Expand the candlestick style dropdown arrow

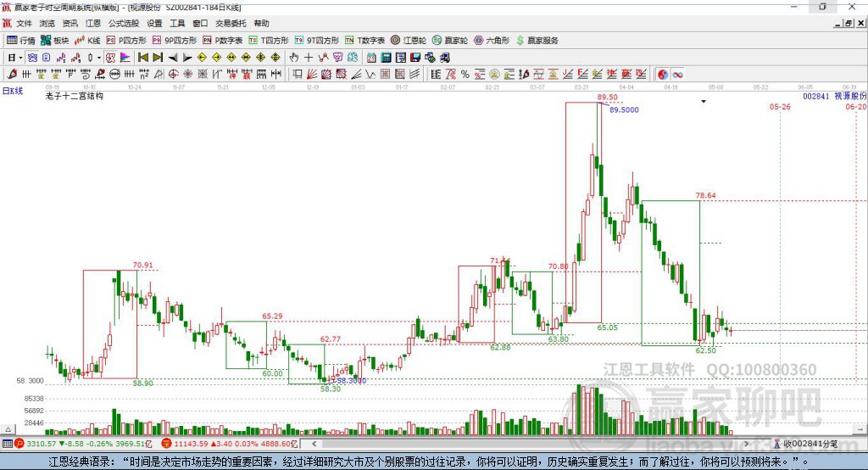click(99, 58)
